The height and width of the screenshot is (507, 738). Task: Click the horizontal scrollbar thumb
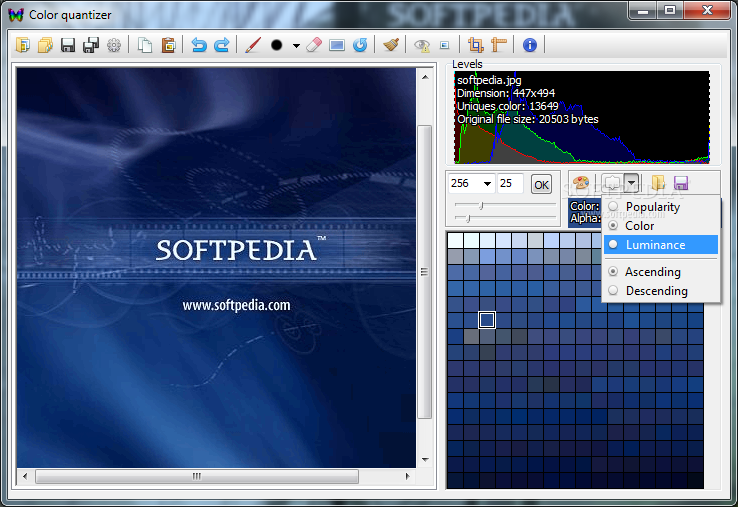coord(197,476)
